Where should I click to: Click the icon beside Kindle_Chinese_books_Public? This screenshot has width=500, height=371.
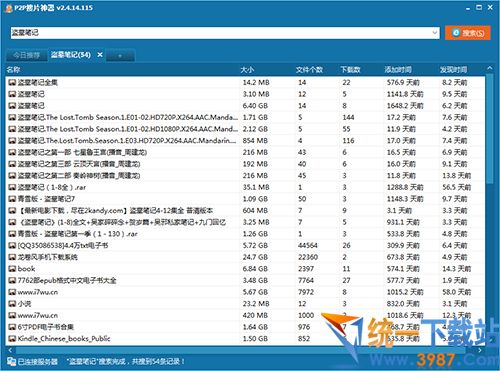tap(12, 339)
